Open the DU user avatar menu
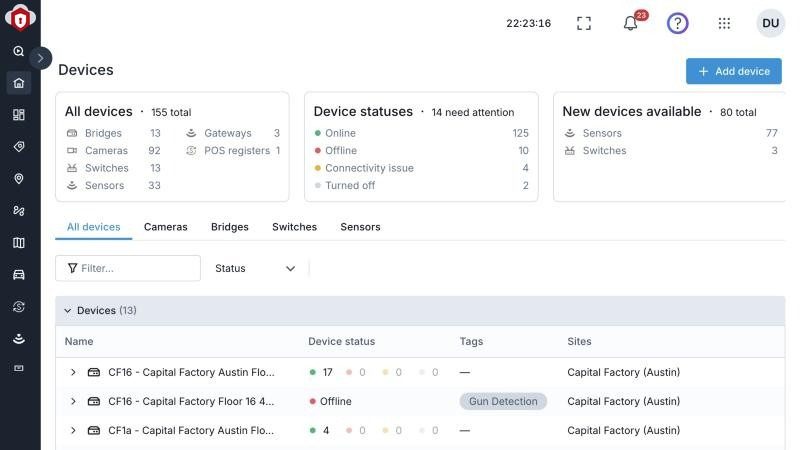The image size is (800, 450). (x=770, y=23)
